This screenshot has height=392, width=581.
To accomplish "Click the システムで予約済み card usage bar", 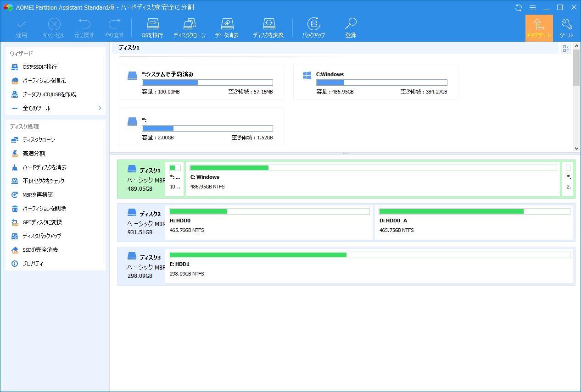I will coord(207,83).
